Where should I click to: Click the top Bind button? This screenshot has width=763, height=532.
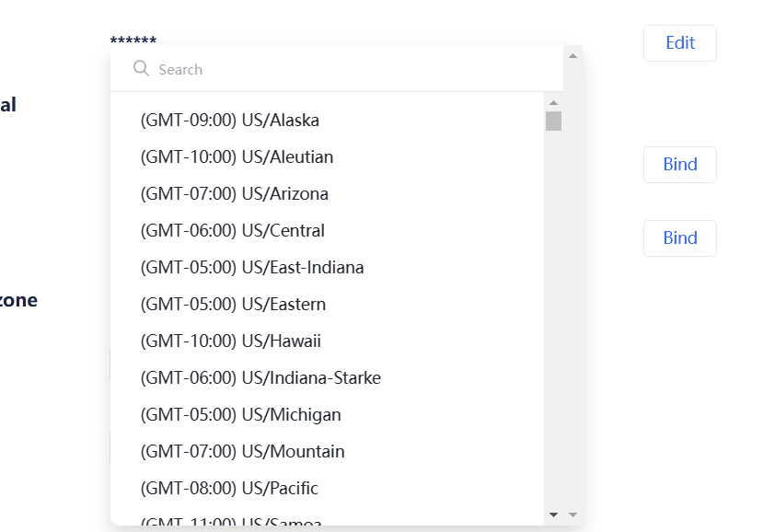[x=679, y=165]
